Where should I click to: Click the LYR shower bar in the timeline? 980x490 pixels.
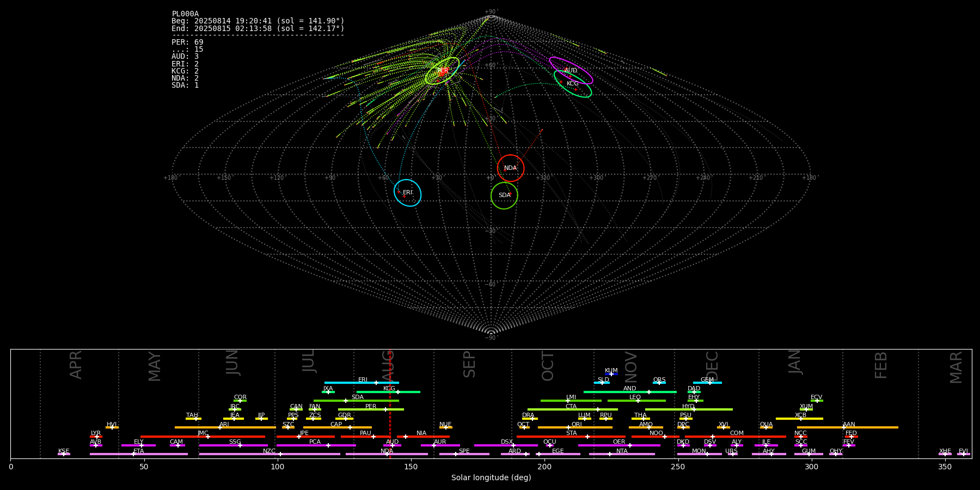(96, 437)
